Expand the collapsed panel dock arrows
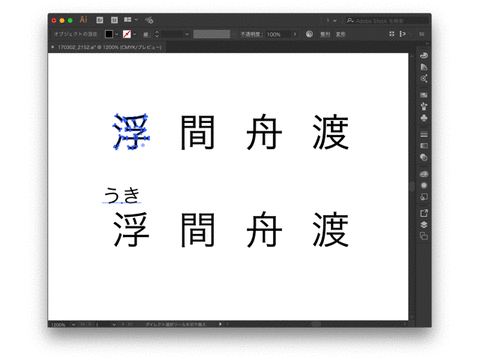Screen dimensions: 480x360 [427, 43]
